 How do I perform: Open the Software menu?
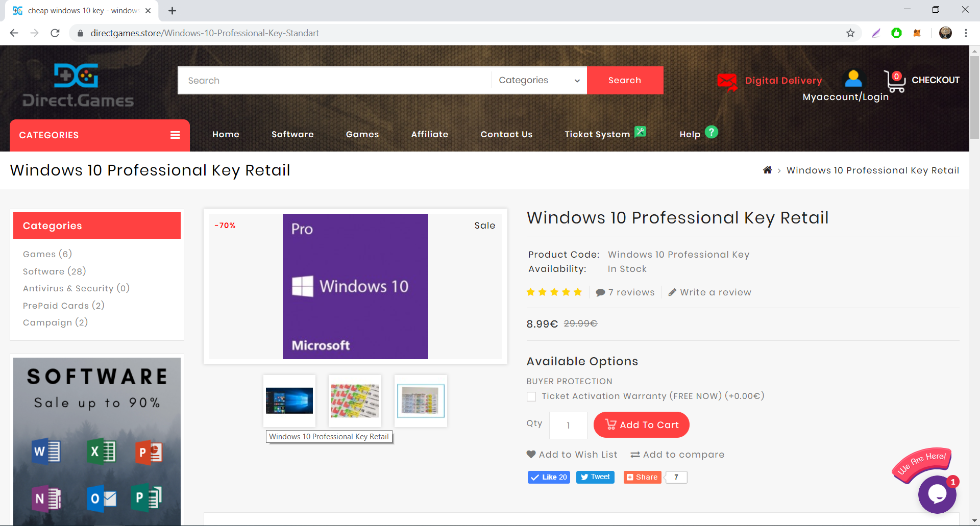(x=292, y=134)
